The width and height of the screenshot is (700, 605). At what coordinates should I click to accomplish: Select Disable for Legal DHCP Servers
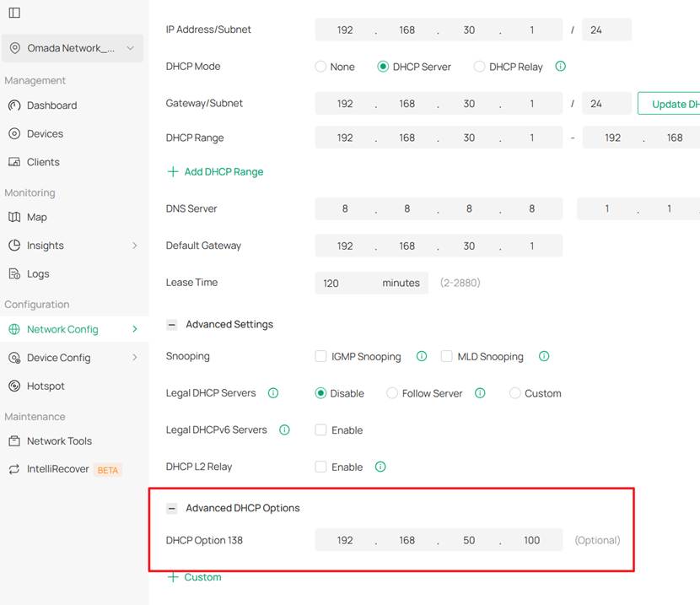[320, 393]
